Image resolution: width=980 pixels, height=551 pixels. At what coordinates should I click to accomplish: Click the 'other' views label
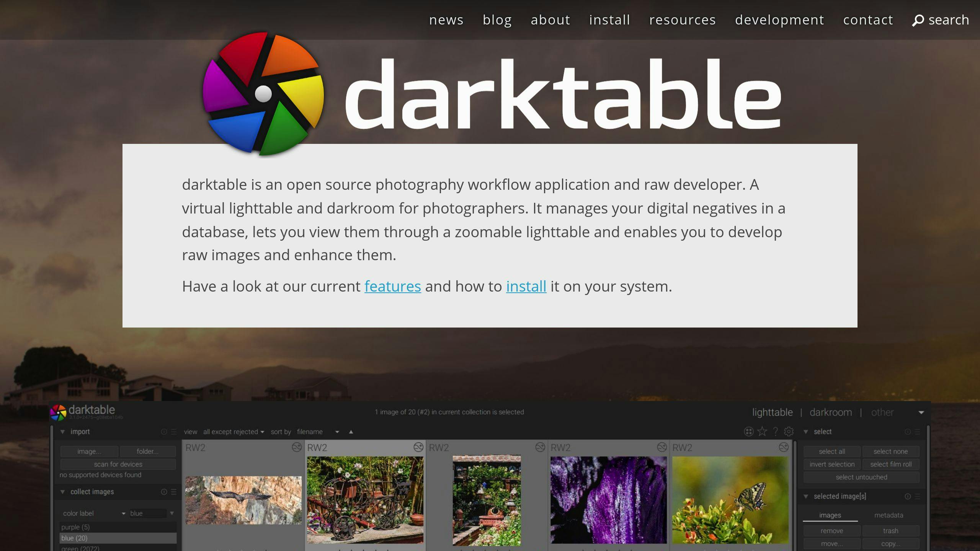(x=882, y=412)
